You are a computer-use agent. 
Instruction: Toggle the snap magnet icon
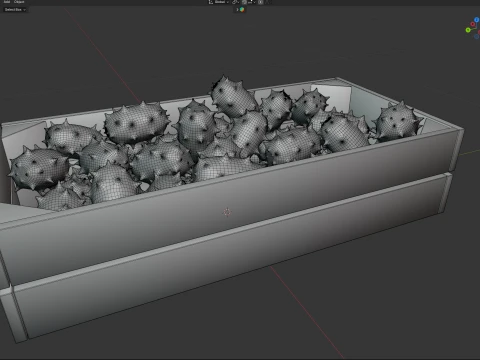click(244, 2)
